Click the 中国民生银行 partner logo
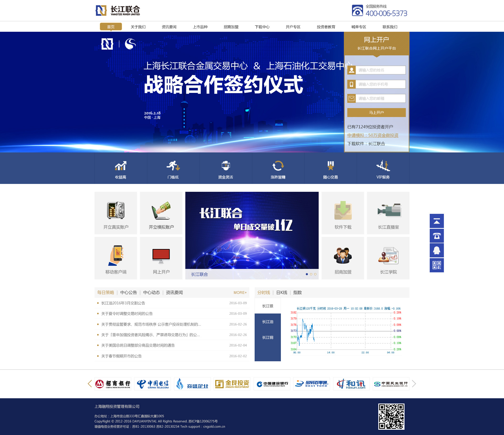This screenshot has width=504, height=435. [x=391, y=384]
